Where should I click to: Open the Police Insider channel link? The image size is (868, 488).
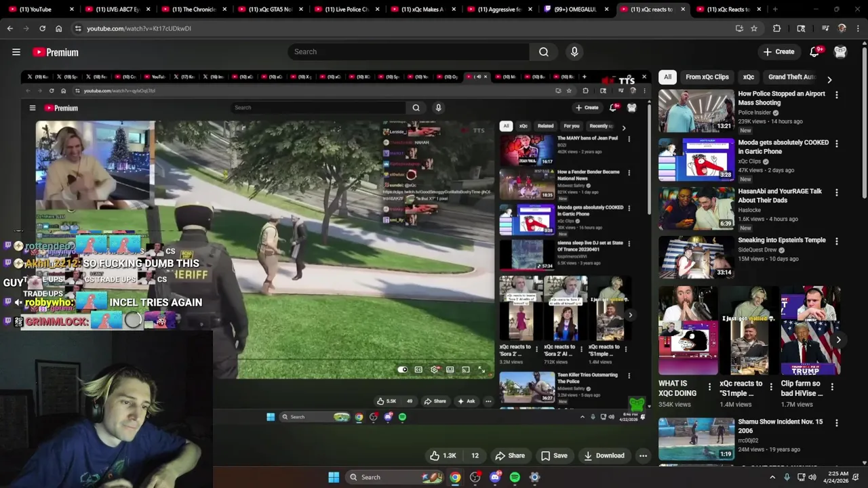click(x=754, y=113)
